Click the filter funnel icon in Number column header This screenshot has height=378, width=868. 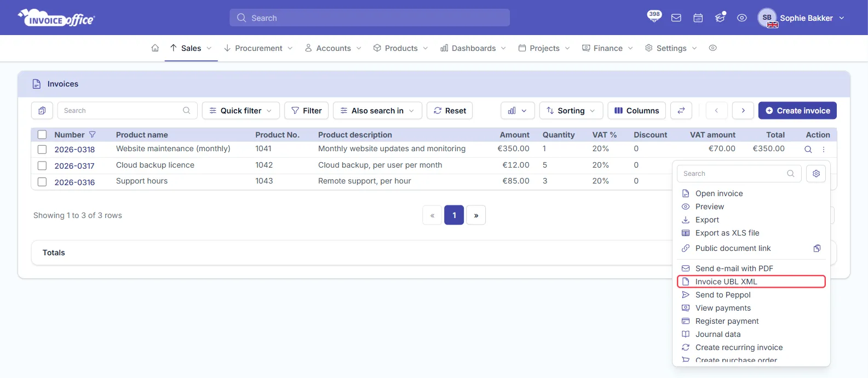click(93, 135)
